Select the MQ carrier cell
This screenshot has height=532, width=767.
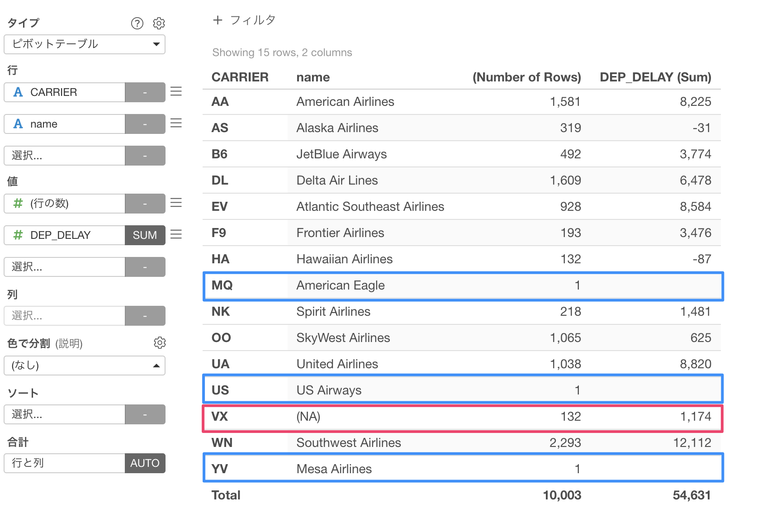pyautogui.click(x=222, y=285)
